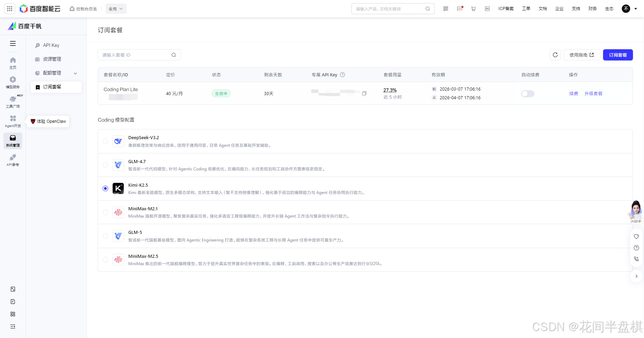Open 工单 in the top navigation
The width and height of the screenshot is (644, 338).
(x=526, y=9)
